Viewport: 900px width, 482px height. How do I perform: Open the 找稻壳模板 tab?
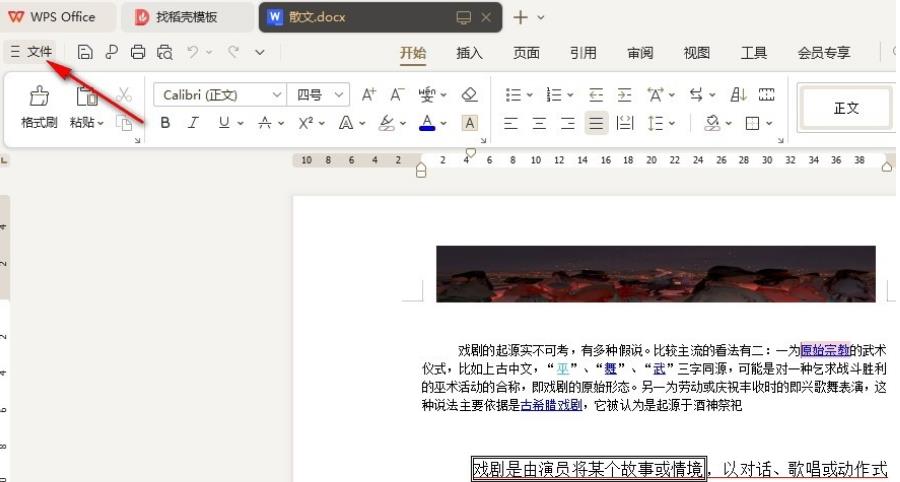click(186, 17)
